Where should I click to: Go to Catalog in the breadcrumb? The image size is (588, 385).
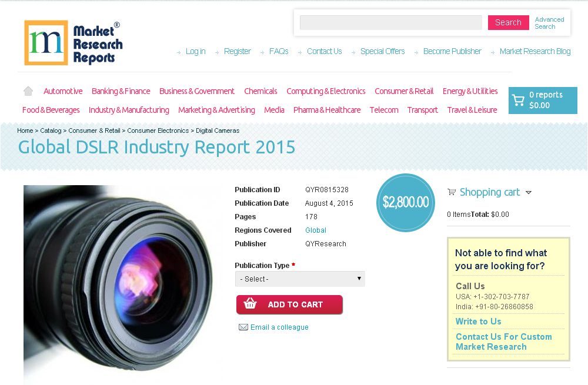tap(51, 130)
